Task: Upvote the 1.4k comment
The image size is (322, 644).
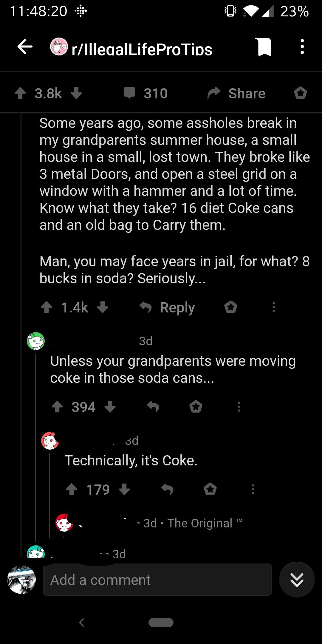Action: click(47, 307)
